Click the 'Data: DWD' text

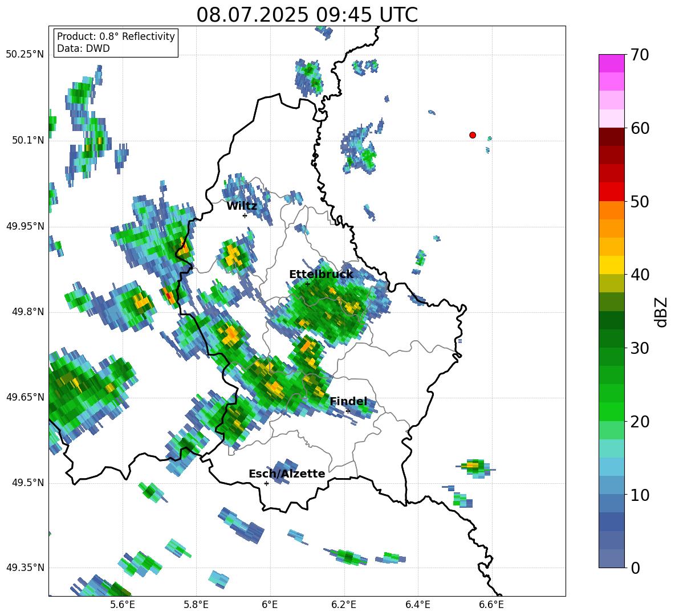coord(83,48)
